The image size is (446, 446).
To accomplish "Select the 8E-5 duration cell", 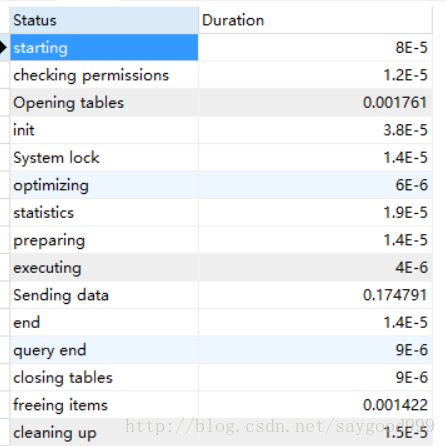I will 315,48.
